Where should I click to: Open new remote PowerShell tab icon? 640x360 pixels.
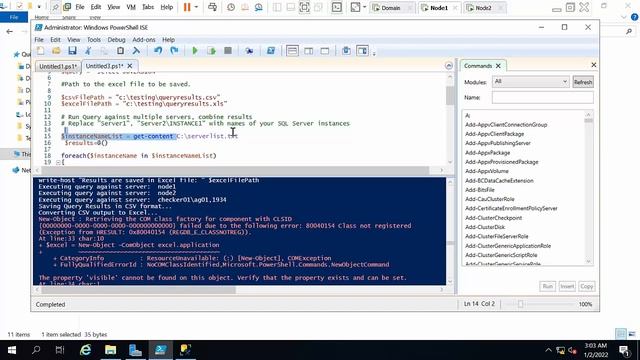tap(249, 51)
